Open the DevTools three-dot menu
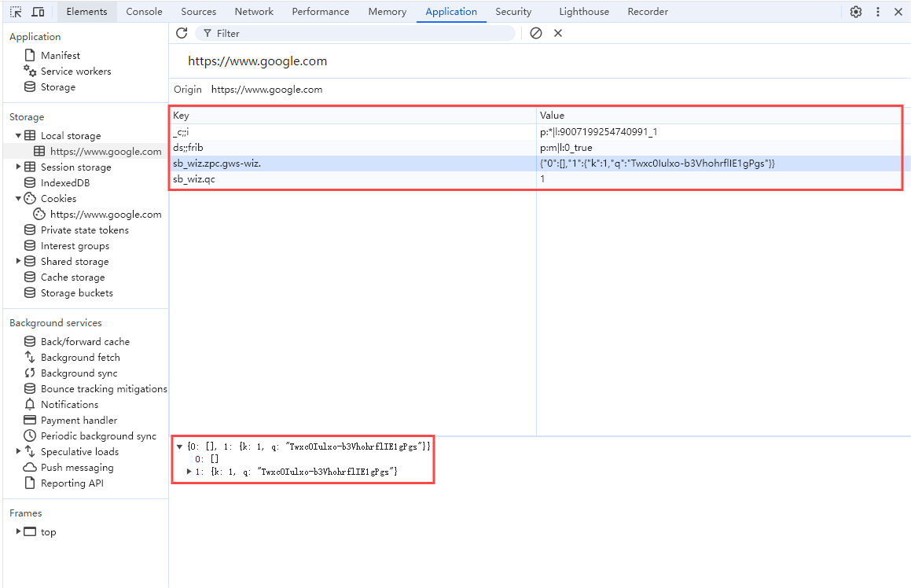The height and width of the screenshot is (588, 911). point(878,12)
